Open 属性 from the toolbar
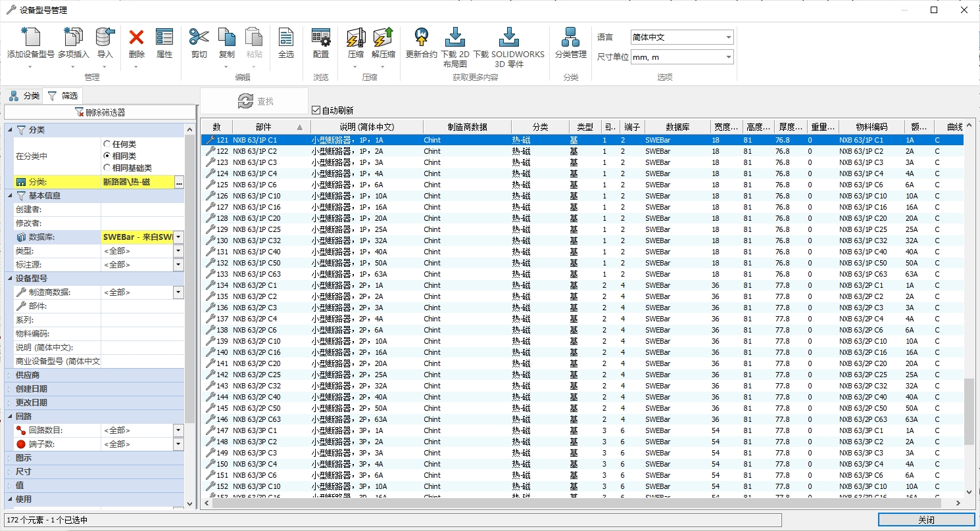The height and width of the screenshot is (531, 980). [164, 38]
